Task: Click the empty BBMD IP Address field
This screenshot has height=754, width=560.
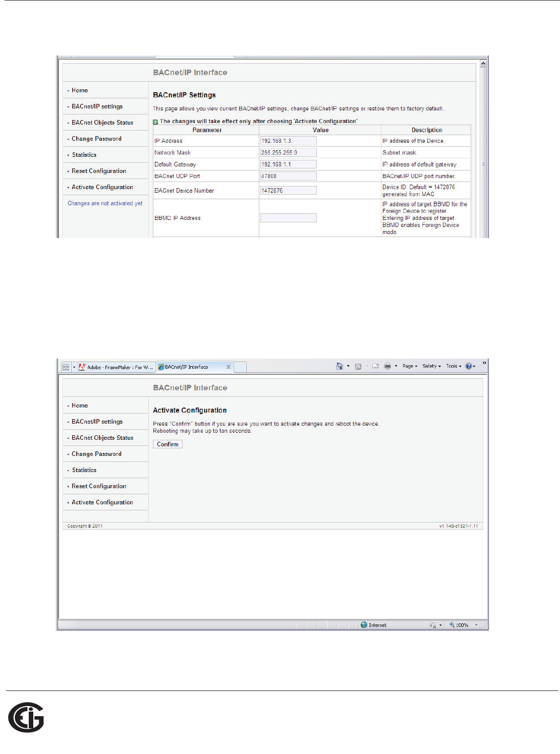Action: 289,218
